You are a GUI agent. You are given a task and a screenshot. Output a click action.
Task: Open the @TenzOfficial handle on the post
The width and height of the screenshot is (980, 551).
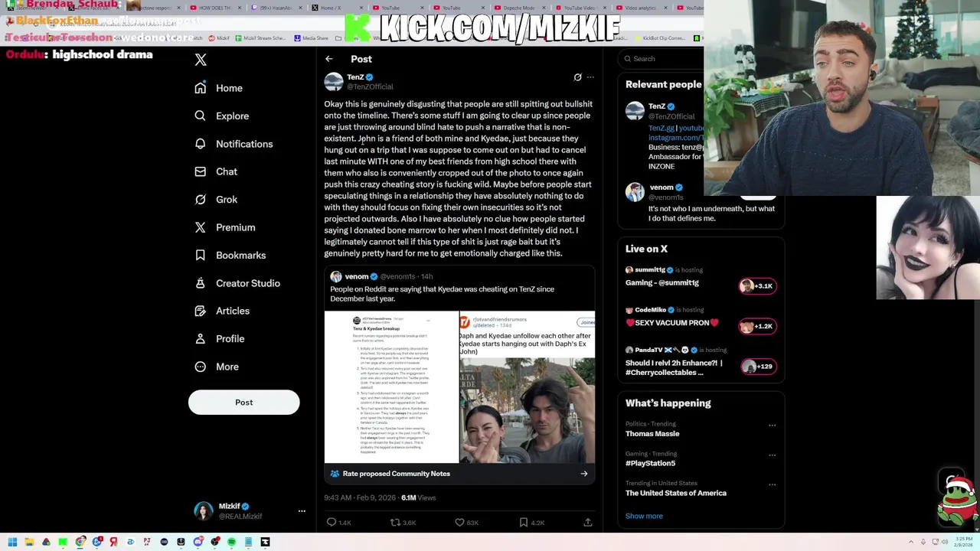(x=370, y=86)
